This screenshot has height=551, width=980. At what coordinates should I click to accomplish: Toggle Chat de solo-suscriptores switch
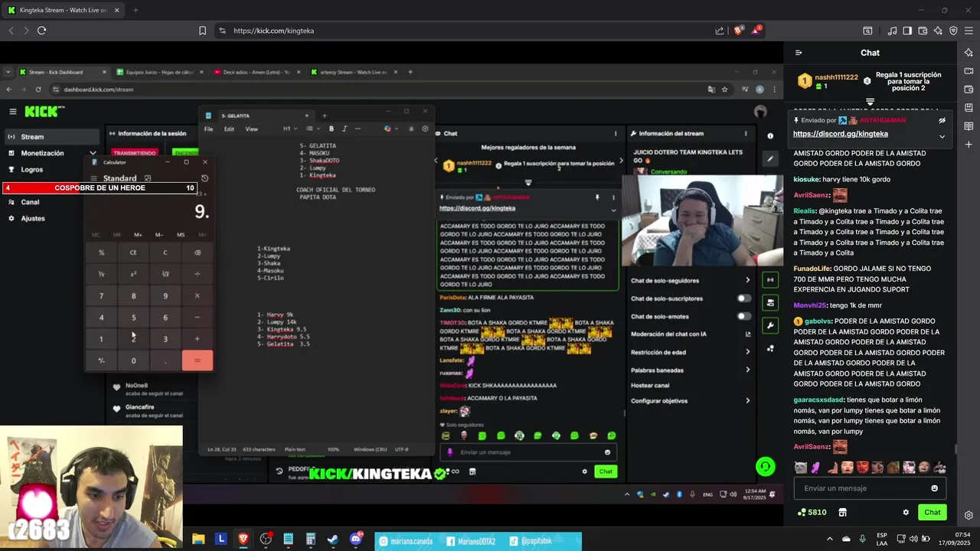[743, 298]
